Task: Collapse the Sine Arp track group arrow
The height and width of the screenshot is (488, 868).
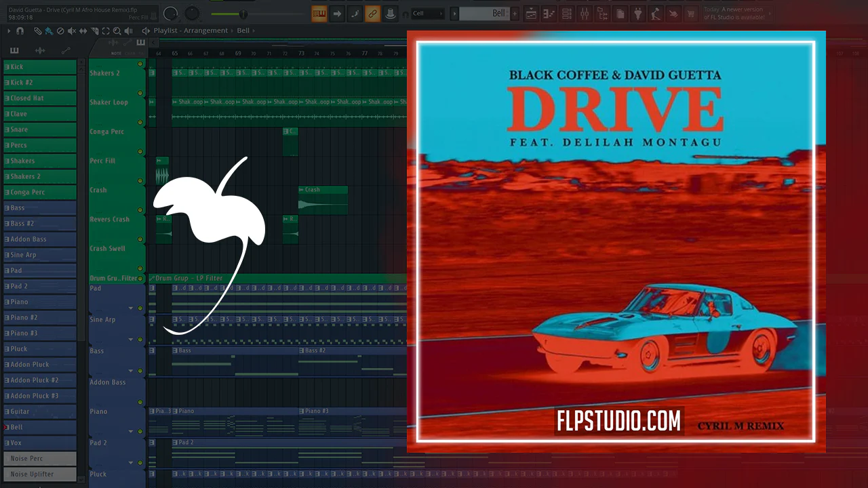Action: point(131,340)
